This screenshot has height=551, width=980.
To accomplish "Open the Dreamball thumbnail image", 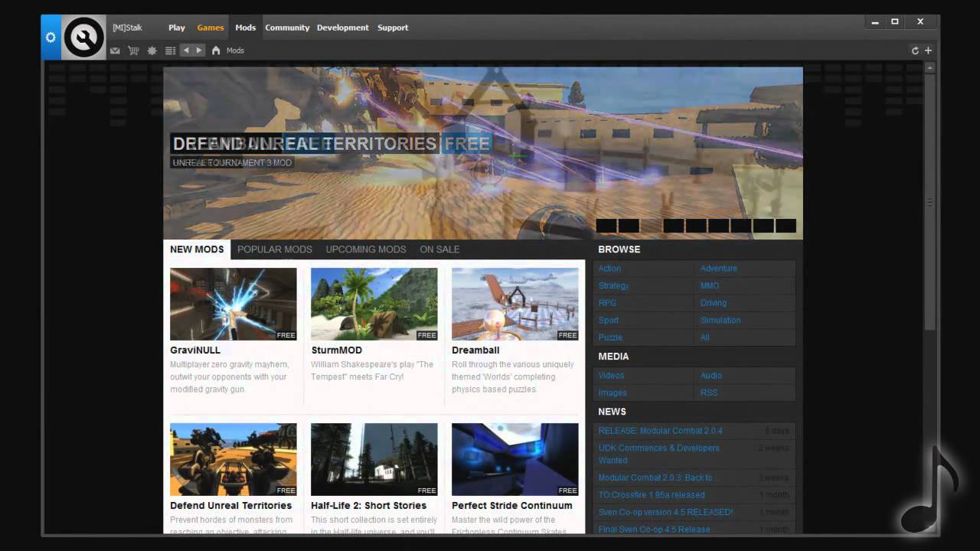I will 515,304.
